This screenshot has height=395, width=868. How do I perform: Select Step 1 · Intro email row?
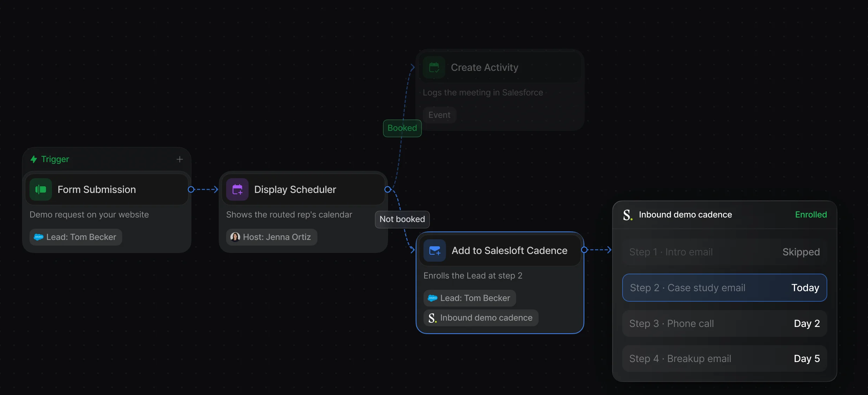click(725, 252)
